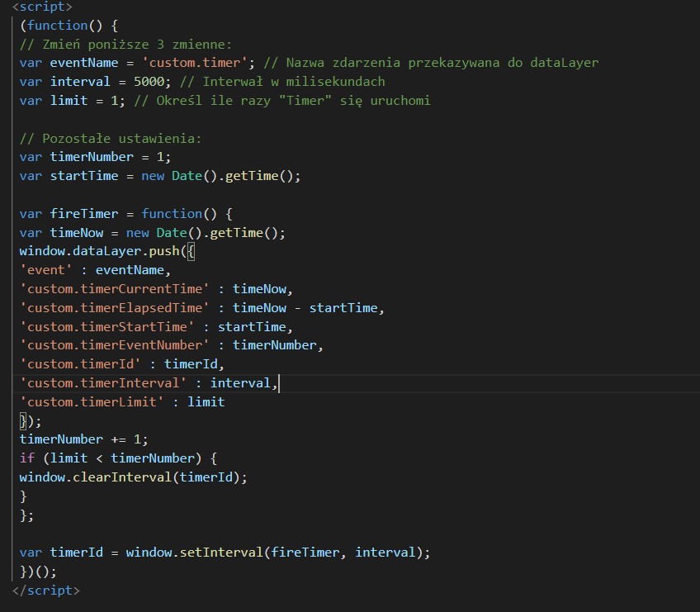
Task: Click the 'var fireTimer = function()' line
Action: [126, 214]
